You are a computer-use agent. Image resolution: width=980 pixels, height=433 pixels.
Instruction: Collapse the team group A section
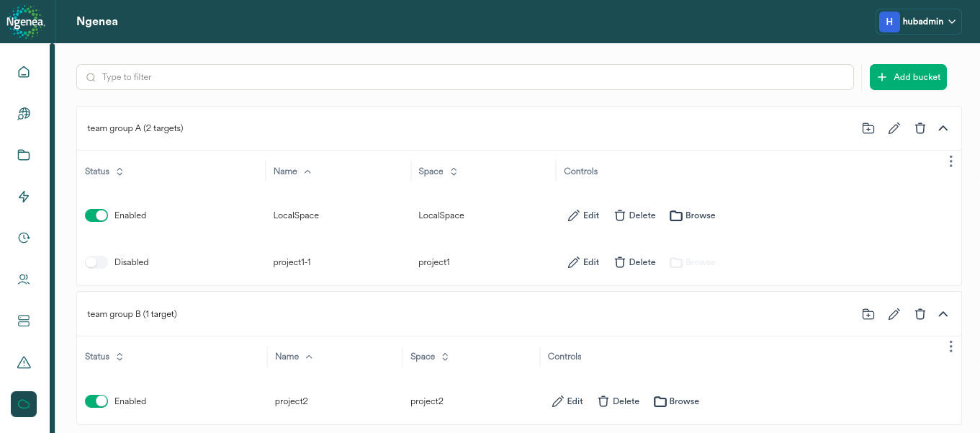[x=943, y=128]
